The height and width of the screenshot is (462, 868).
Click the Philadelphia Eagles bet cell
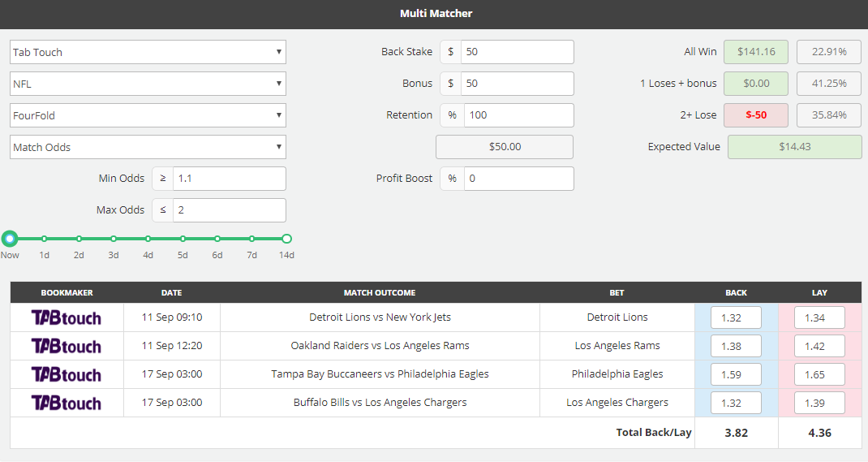pos(617,374)
